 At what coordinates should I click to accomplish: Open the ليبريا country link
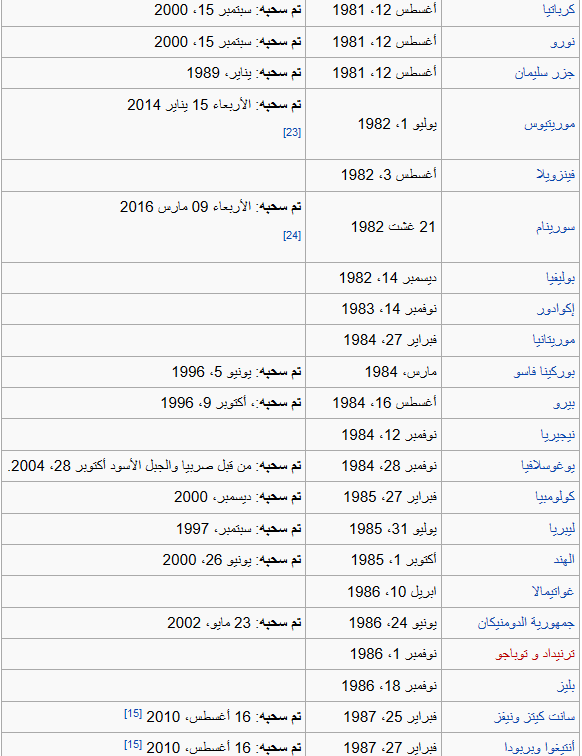click(562, 529)
